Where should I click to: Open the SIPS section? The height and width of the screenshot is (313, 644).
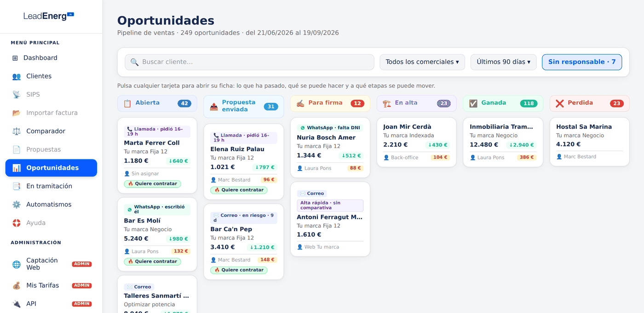pos(51,95)
